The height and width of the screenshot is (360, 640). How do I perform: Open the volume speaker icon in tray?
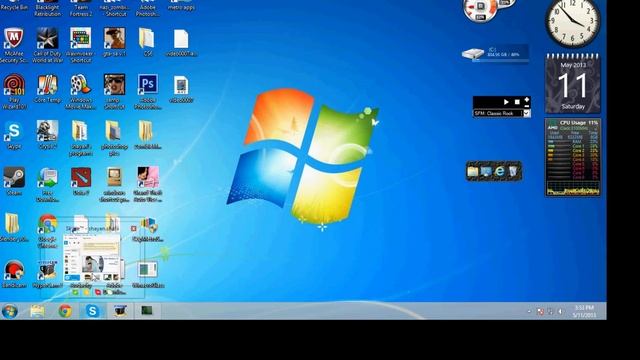pos(560,311)
